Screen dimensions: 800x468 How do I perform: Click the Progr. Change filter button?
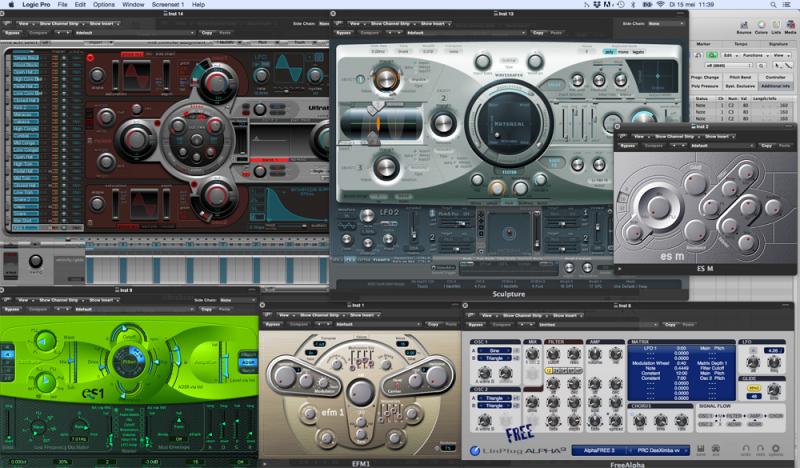pyautogui.click(x=705, y=78)
